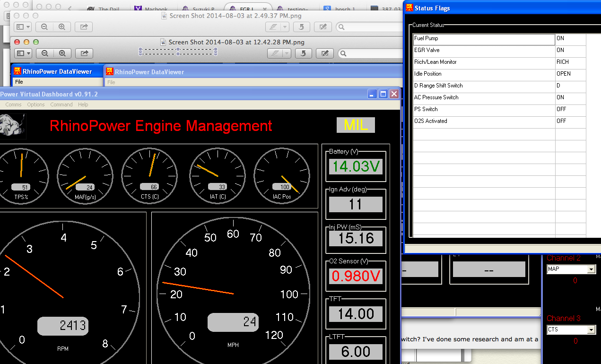Open the Command menu in Virtual Dashboard

(61, 104)
